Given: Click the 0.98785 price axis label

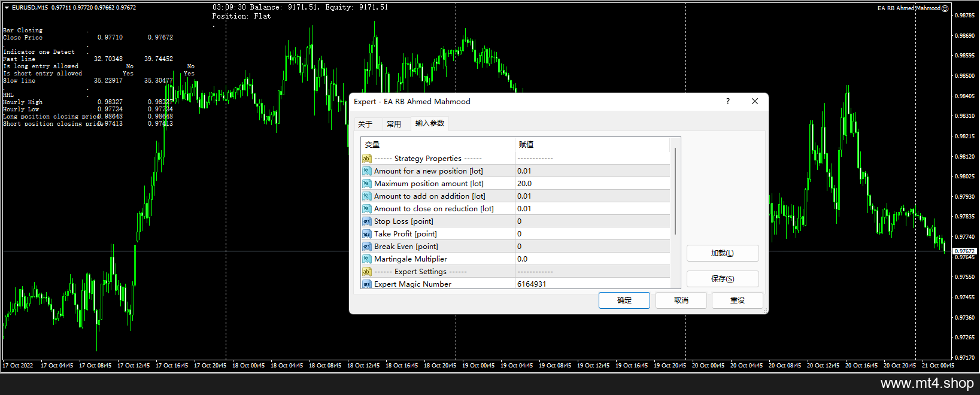Looking at the screenshot, I should coord(964,16).
